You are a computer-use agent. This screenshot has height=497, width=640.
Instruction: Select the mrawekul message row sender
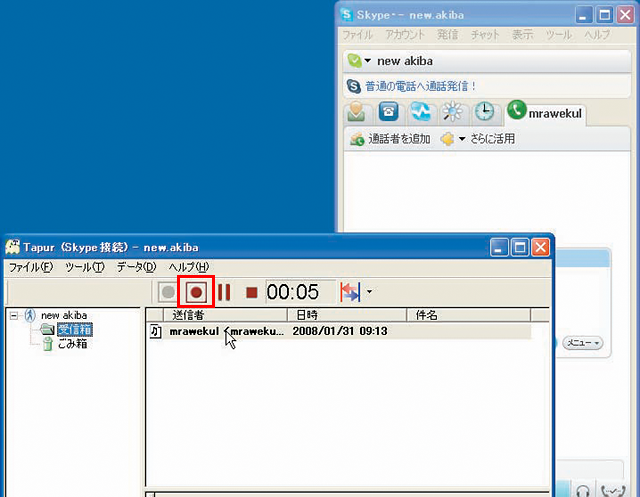(x=227, y=331)
